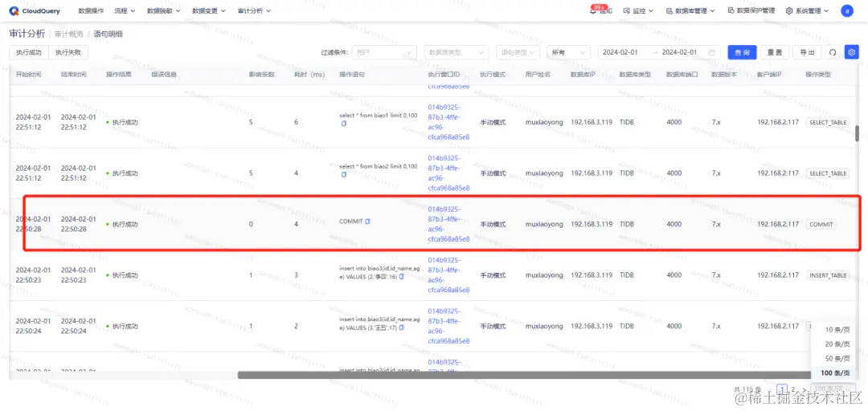Image resolution: width=868 pixels, height=411 pixels.
Task: Click the INSERT_TABLE operation type tag
Action: 828,275
